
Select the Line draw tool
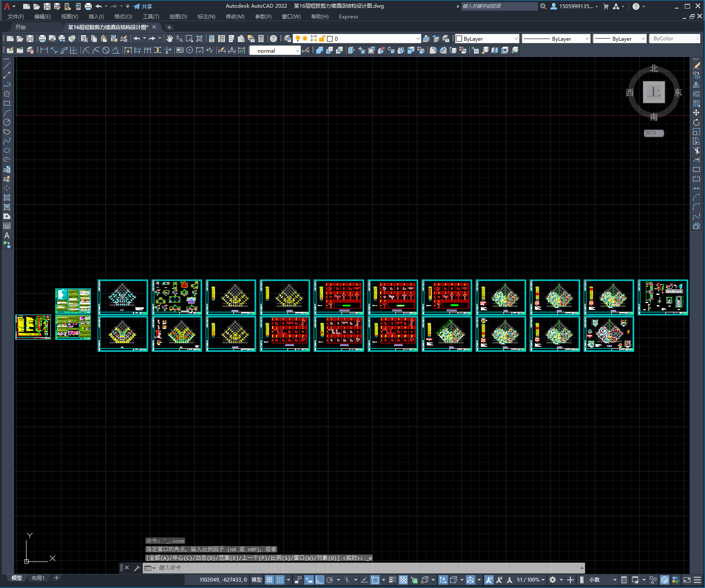point(7,66)
